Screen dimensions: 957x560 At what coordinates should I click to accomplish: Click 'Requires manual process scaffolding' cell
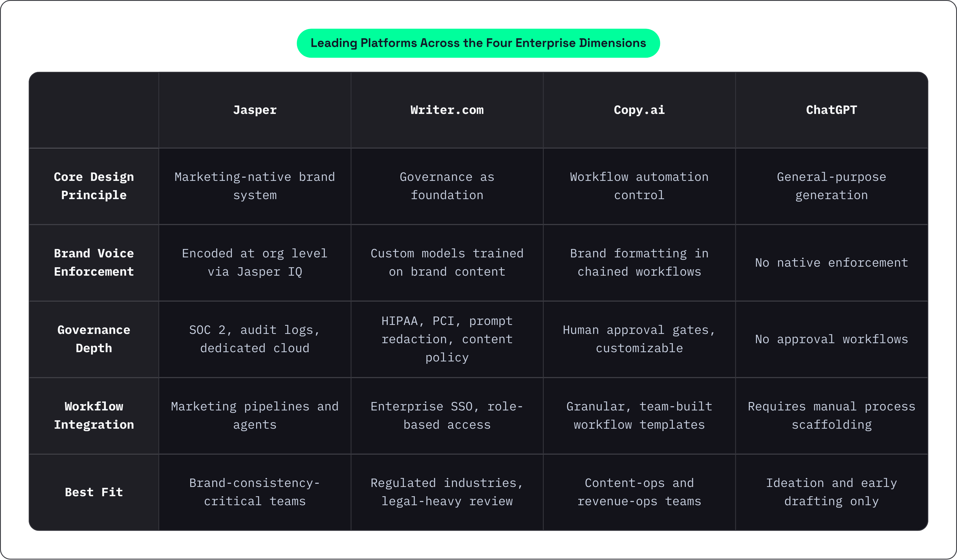click(831, 416)
